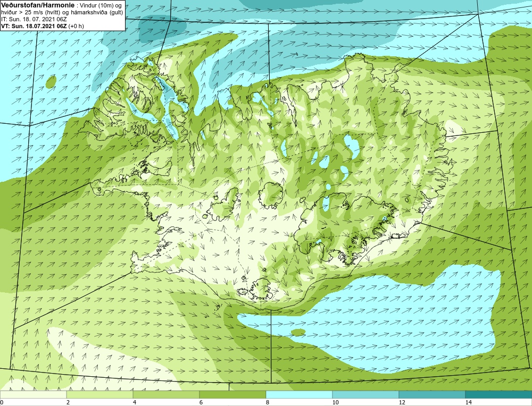Click the 12–14 m/s darker teal legend swatch
The image size is (532, 406).
432,394
